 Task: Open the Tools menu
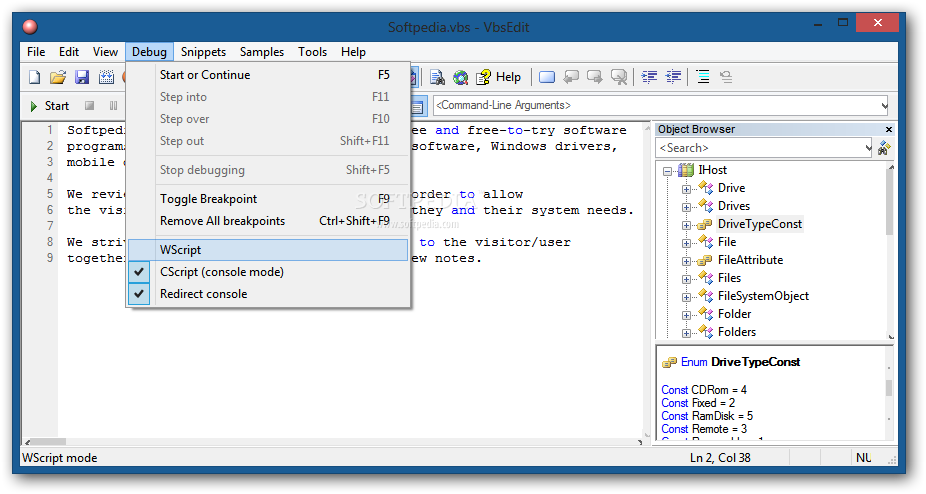click(312, 52)
